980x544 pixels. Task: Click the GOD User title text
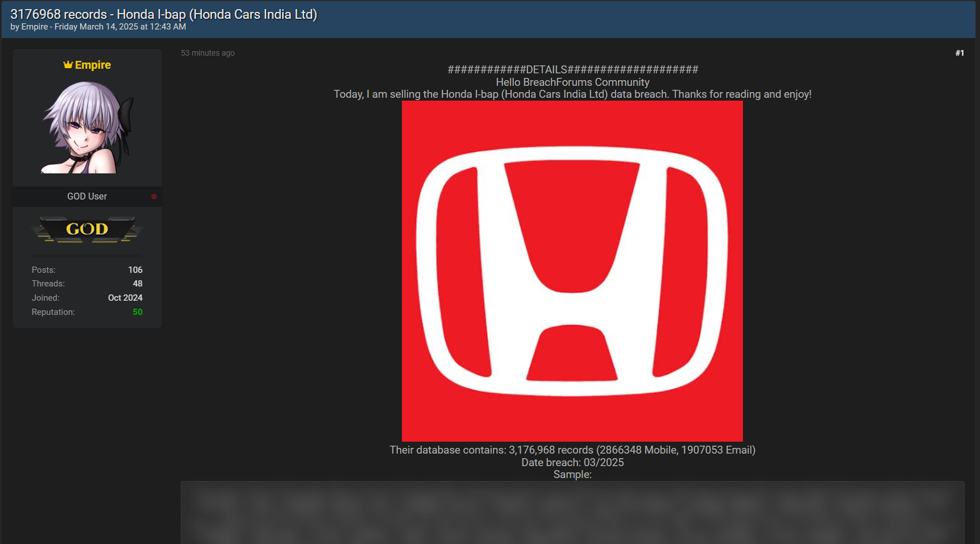click(x=87, y=196)
